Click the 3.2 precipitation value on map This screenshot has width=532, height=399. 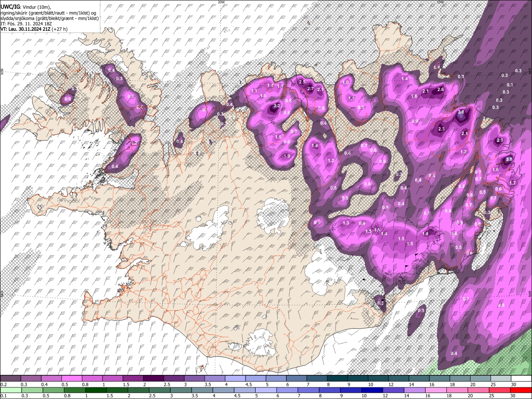pos(277,106)
